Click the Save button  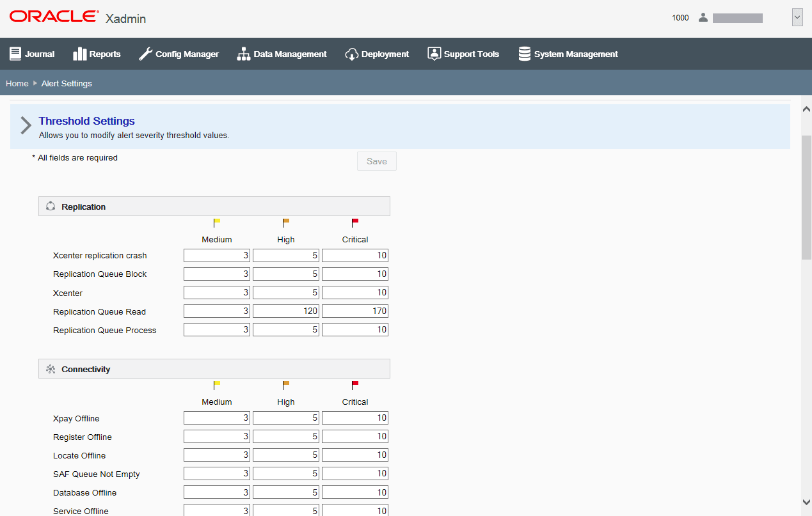[377, 161]
